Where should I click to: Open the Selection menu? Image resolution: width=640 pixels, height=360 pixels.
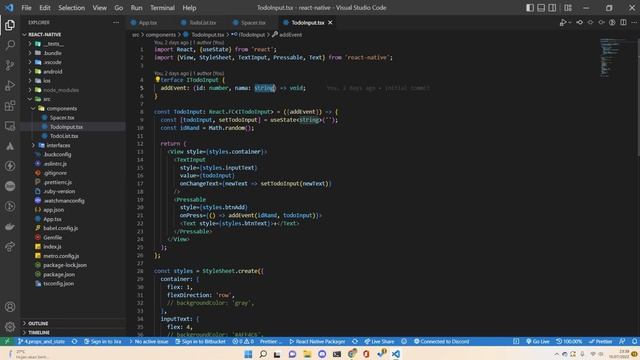(71, 8)
